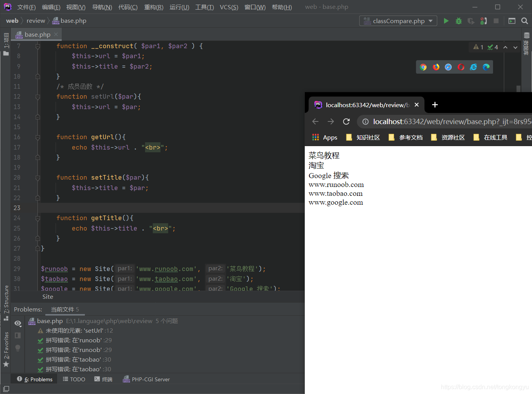The image size is (532, 394).
Task: Open the TODO tool window tab
Action: tap(74, 379)
